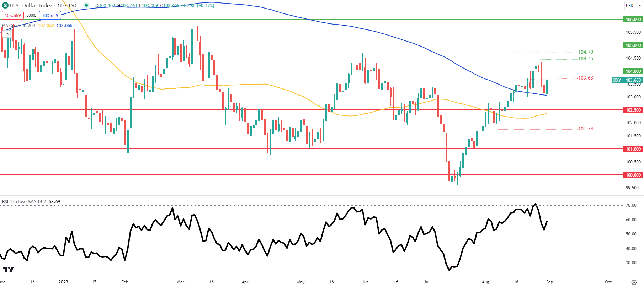The width and height of the screenshot is (644, 287).
Task: Click the RSI value 58.69
Action: pos(54,201)
